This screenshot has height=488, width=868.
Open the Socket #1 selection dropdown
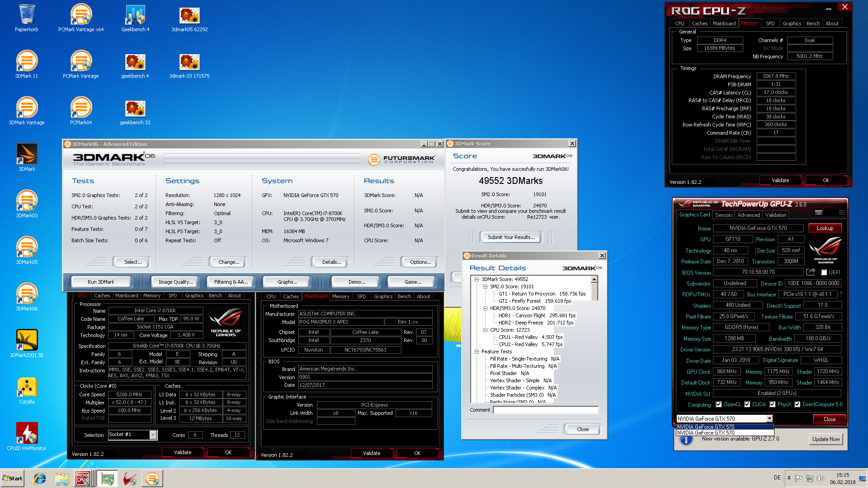pyautogui.click(x=153, y=435)
